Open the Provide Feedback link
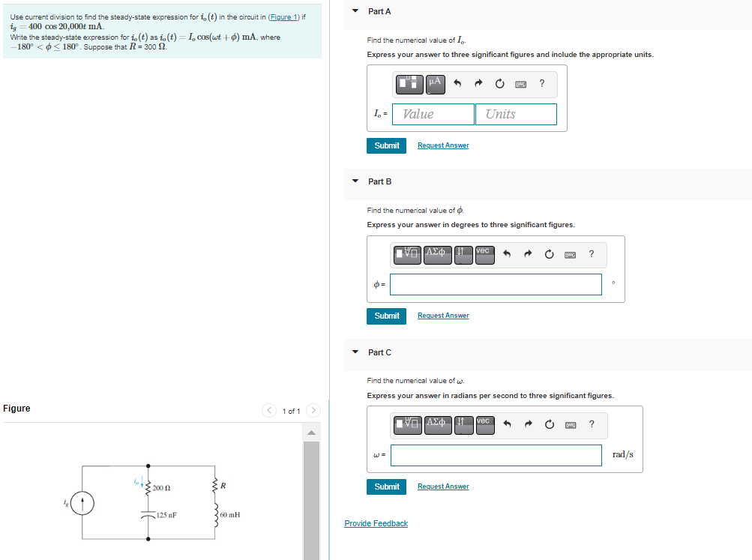 (376, 523)
